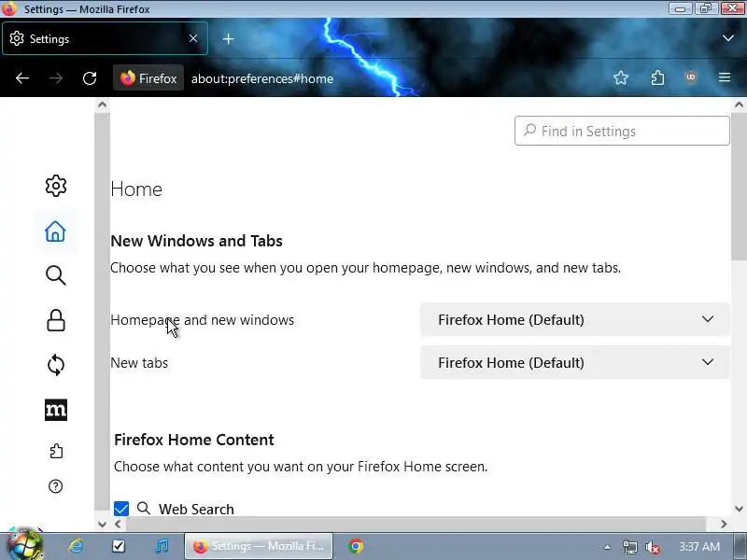Launch Google Chrome from the taskbar
This screenshot has width=747, height=560.
coord(356,546)
